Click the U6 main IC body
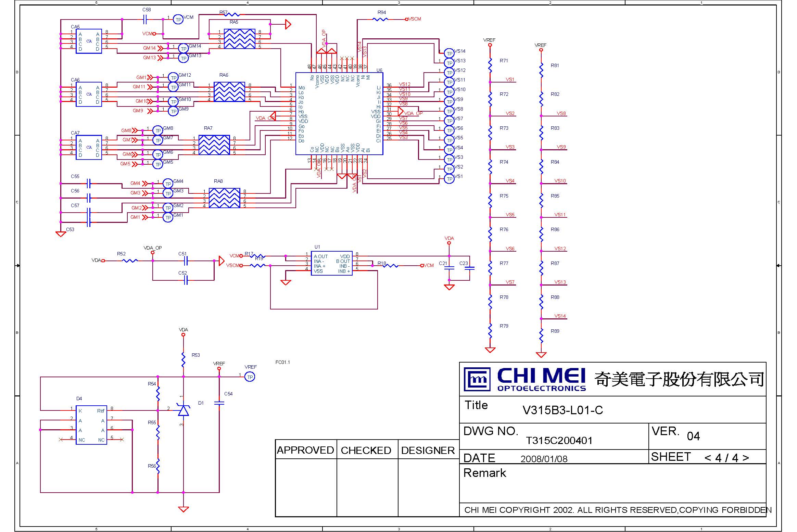797x532 pixels. (x=339, y=114)
